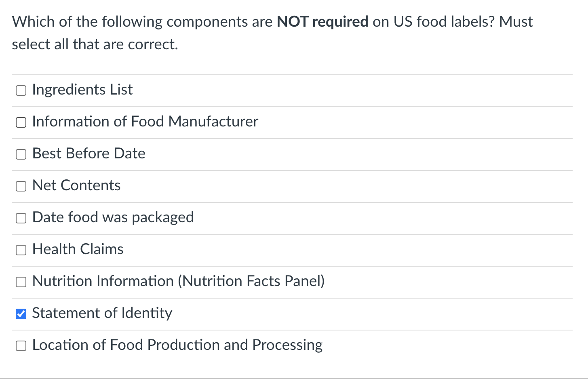Click the Health Claims label text
This screenshot has height=381, width=588.
pyautogui.click(x=78, y=249)
